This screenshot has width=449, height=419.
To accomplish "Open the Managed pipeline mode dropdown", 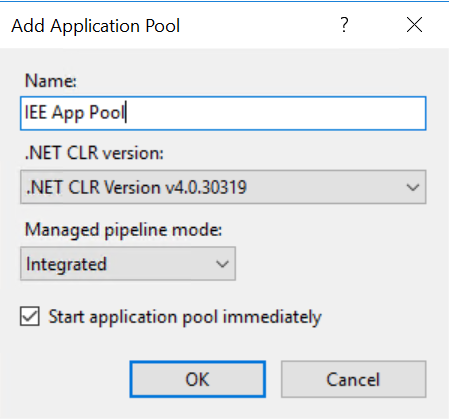I will coord(128,264).
